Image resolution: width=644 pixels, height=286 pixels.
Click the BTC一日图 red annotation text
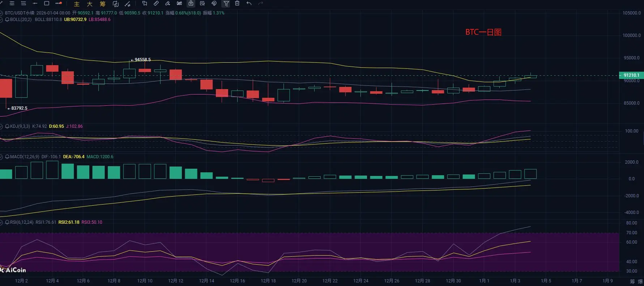tap(483, 32)
